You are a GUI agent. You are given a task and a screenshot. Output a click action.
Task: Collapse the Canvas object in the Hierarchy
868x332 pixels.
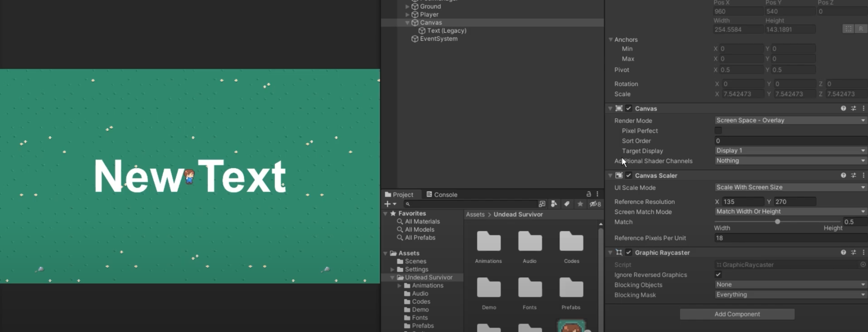coord(407,23)
